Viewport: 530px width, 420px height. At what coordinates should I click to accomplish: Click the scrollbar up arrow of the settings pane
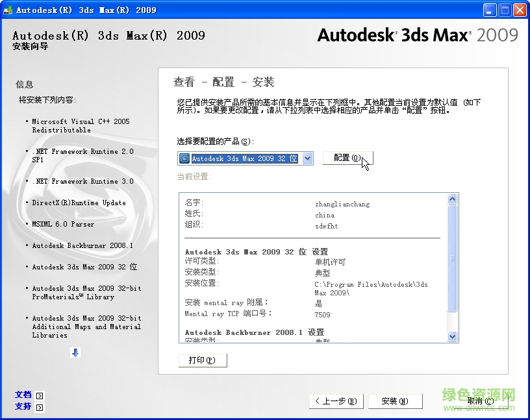tap(453, 197)
